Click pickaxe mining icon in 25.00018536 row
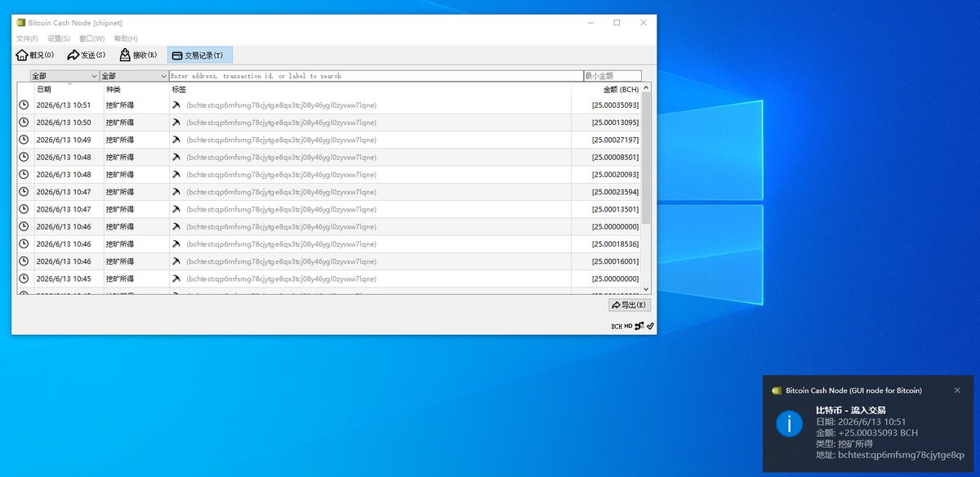Image resolution: width=980 pixels, height=477 pixels. (176, 244)
